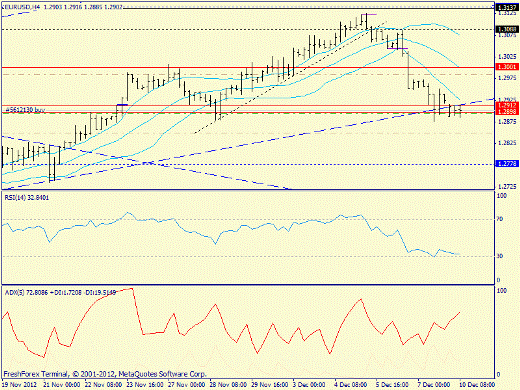Click the RSI 70 level label

point(500,219)
